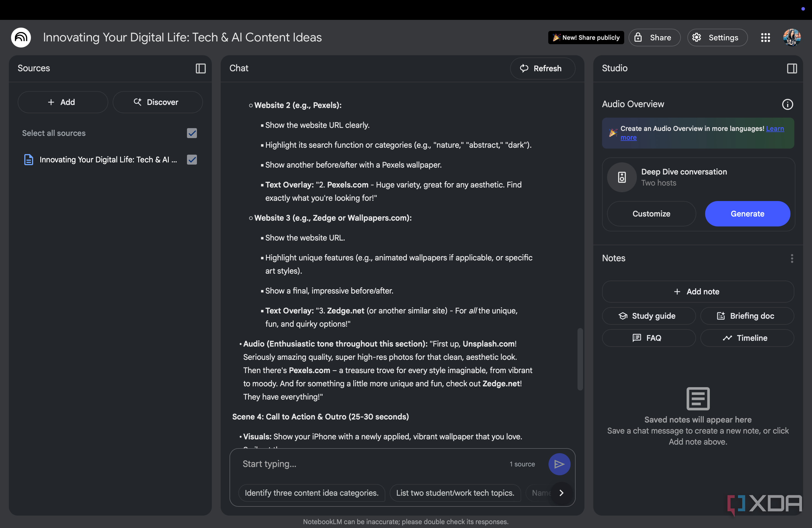Image resolution: width=812 pixels, height=528 pixels.
Task: Click the '1 source' indicator
Action: [522, 464]
